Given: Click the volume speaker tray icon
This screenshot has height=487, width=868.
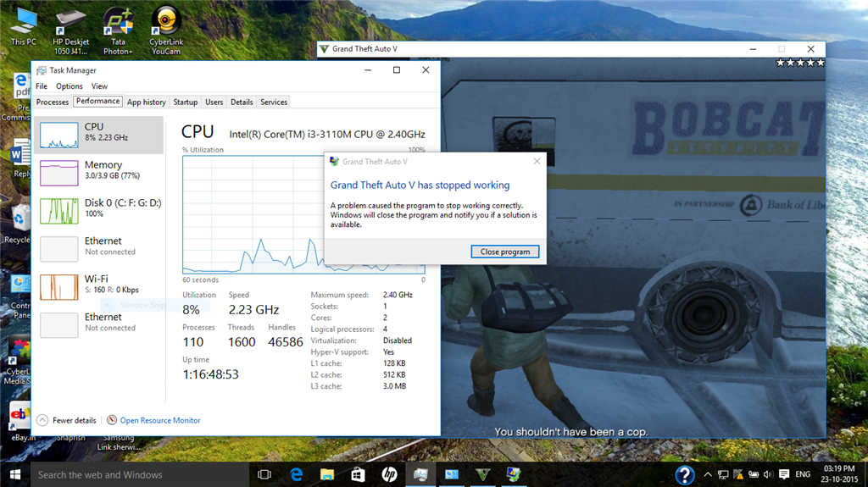Looking at the screenshot, I should coord(768,474).
